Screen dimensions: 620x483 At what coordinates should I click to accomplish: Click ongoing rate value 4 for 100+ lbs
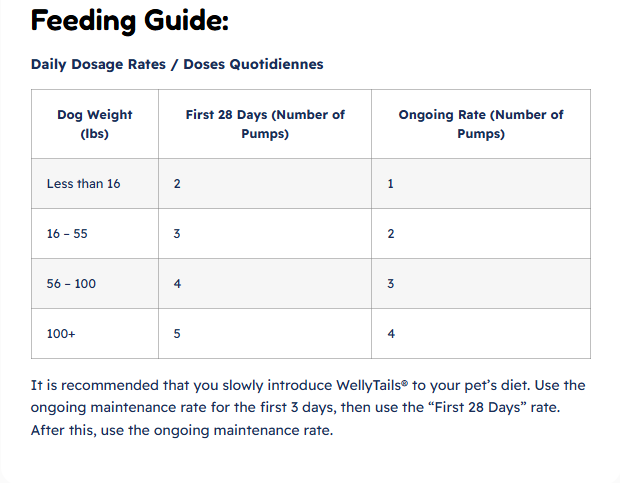point(481,334)
